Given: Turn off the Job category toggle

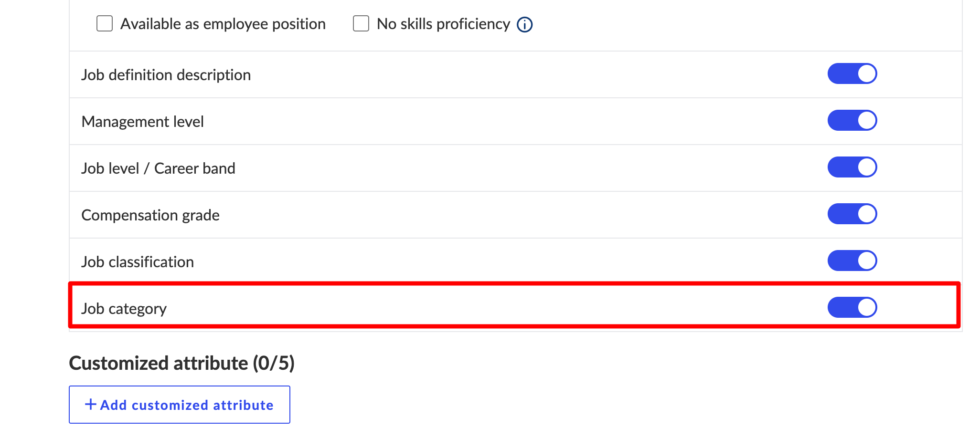Looking at the screenshot, I should pyautogui.click(x=852, y=308).
